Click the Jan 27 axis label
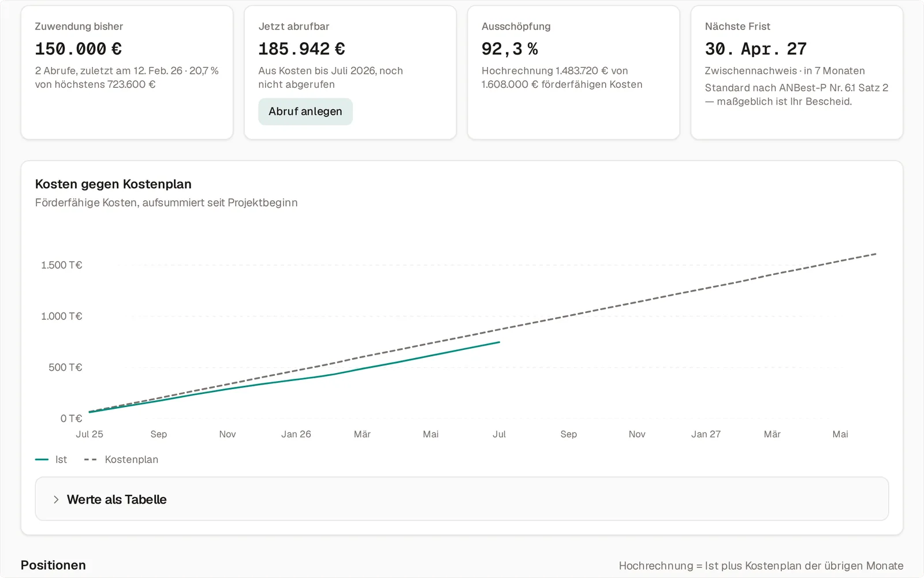Viewport: 924px width, 578px height. coord(706,434)
